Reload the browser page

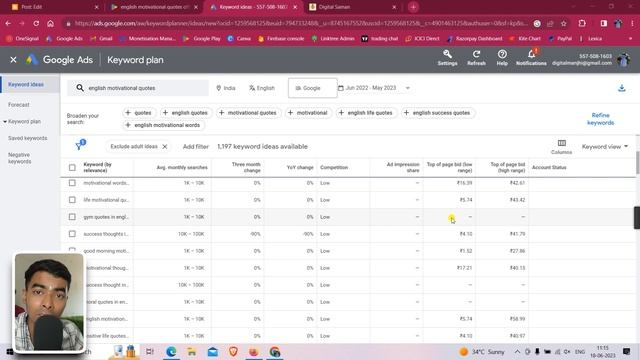36,24
